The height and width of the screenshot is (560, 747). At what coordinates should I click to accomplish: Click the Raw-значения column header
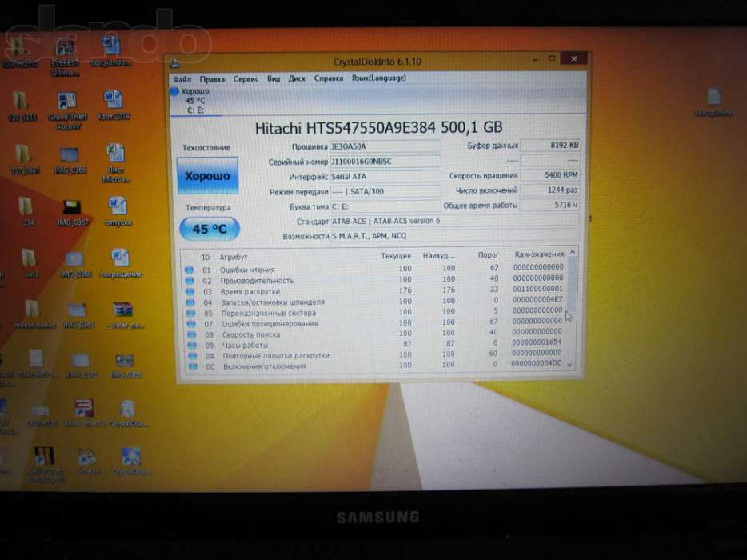tap(539, 254)
